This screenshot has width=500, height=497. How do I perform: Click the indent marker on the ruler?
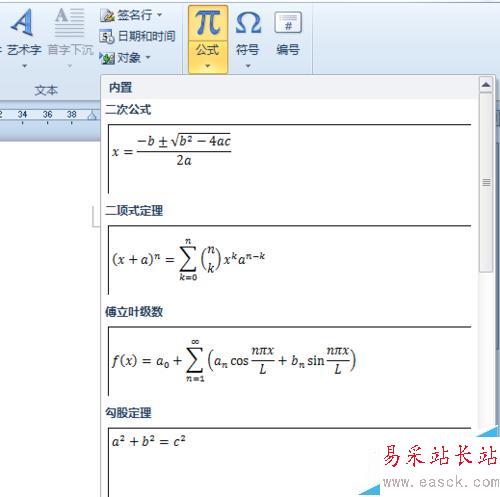pyautogui.click(x=92, y=116)
